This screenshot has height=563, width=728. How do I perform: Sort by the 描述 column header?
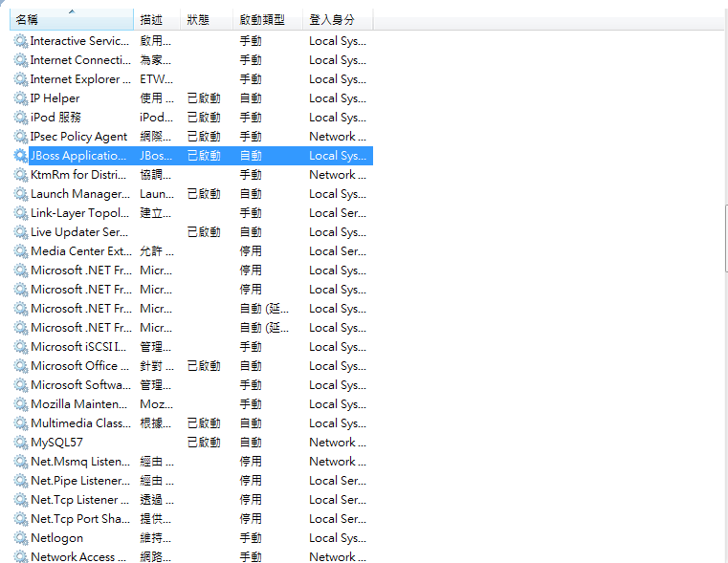point(157,19)
